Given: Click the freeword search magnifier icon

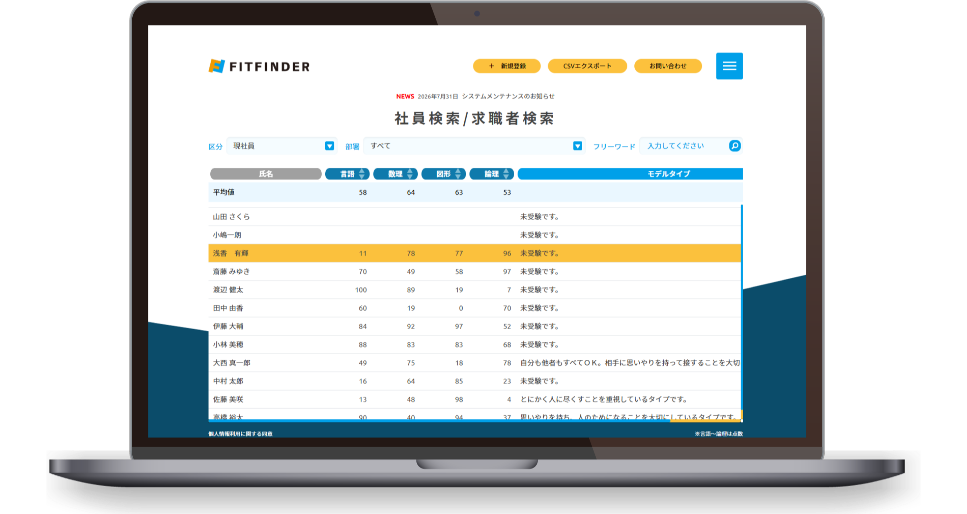Looking at the screenshot, I should point(735,146).
